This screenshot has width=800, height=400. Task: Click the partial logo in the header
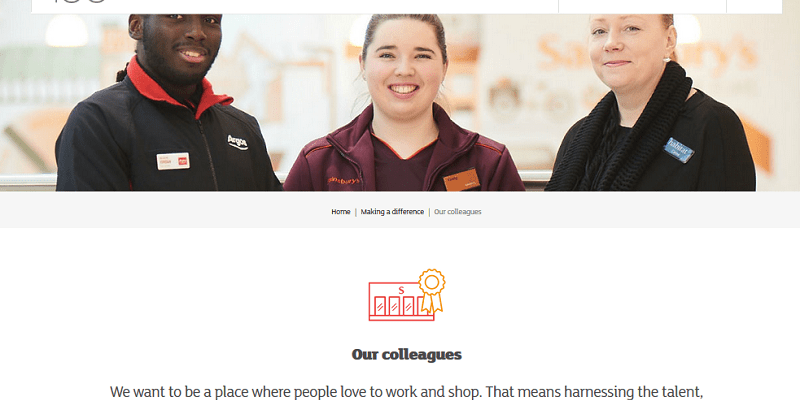(79, 2)
